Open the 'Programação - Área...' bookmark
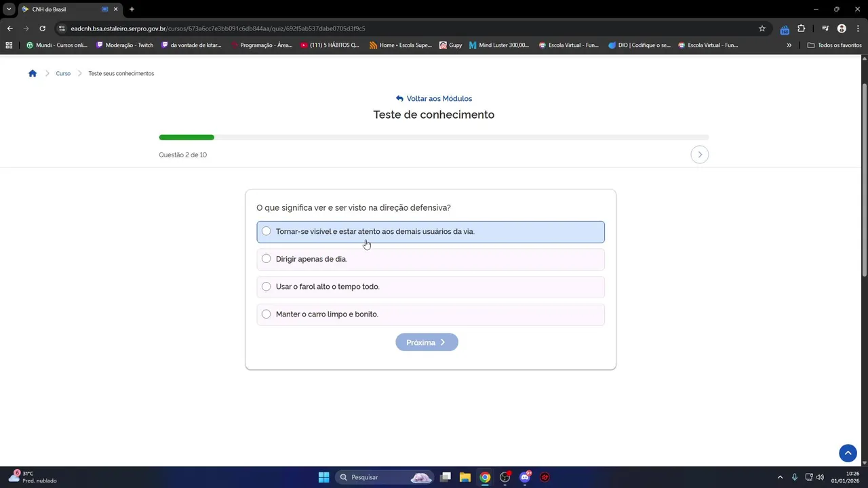Screen dimensions: 868x488 click(x=262, y=45)
